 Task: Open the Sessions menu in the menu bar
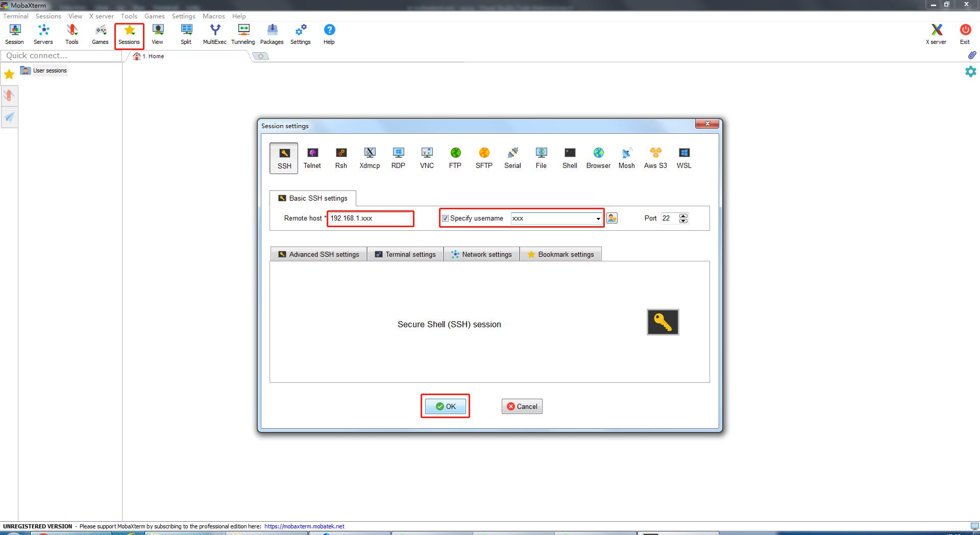point(48,16)
